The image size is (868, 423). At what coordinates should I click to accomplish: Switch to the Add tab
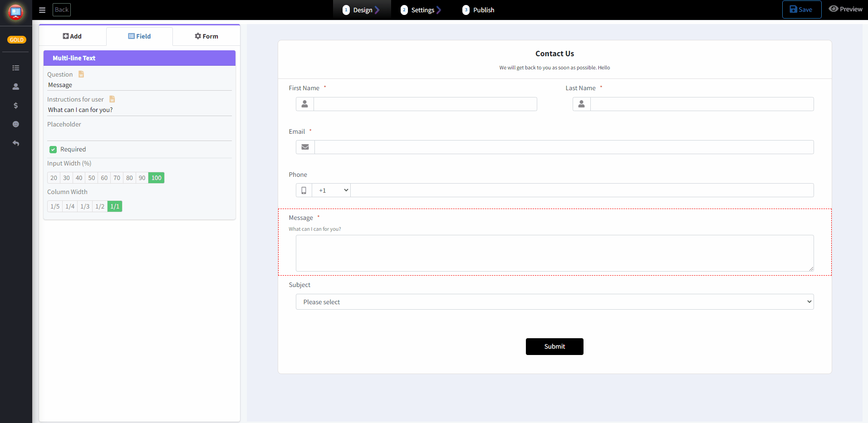(73, 36)
